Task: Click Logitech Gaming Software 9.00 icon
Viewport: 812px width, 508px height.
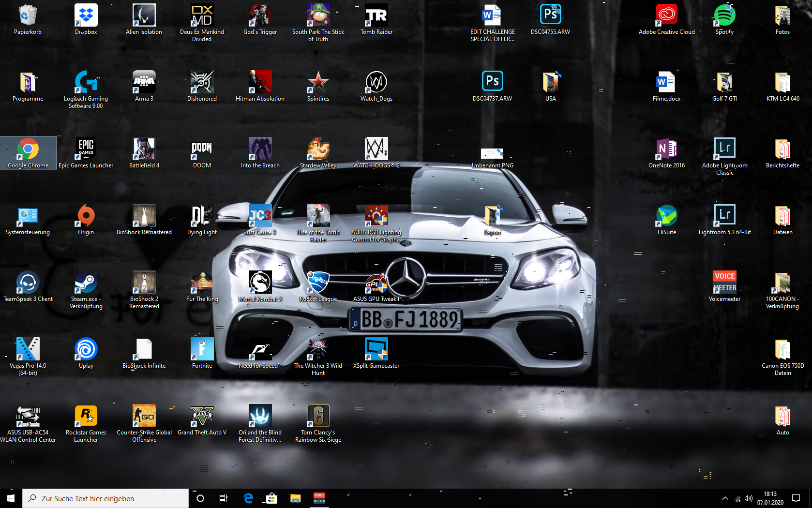Action: pyautogui.click(x=86, y=82)
